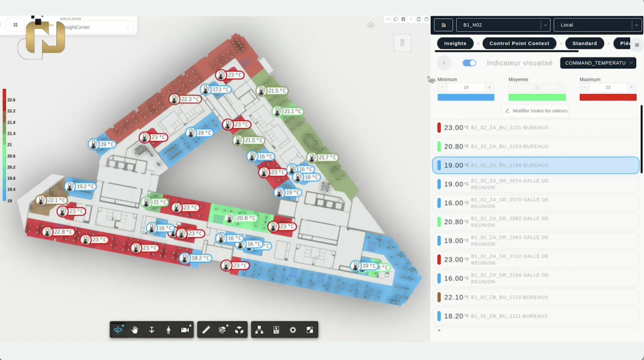Open the camera interactions tool
The height and width of the screenshot is (360, 644).
pos(185,330)
